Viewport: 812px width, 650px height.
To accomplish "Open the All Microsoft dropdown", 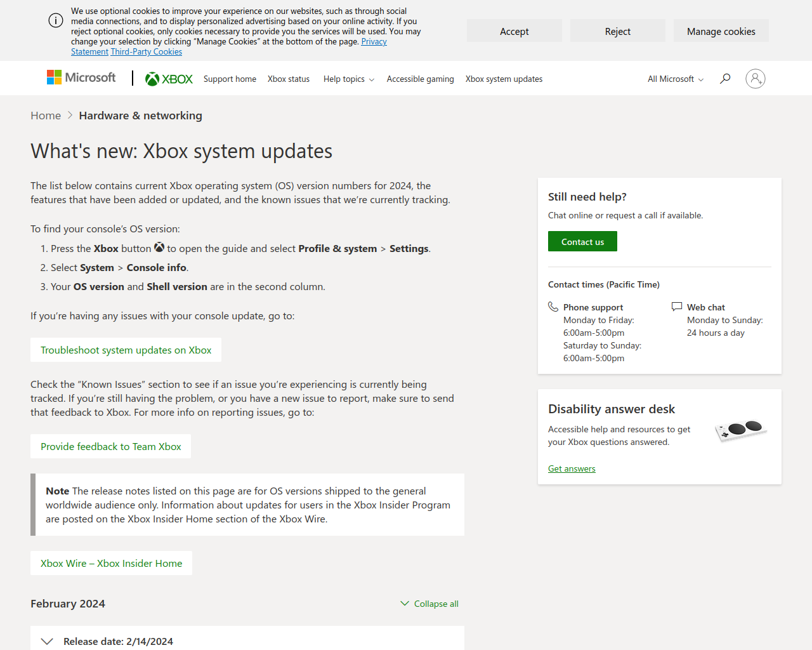I will [676, 79].
